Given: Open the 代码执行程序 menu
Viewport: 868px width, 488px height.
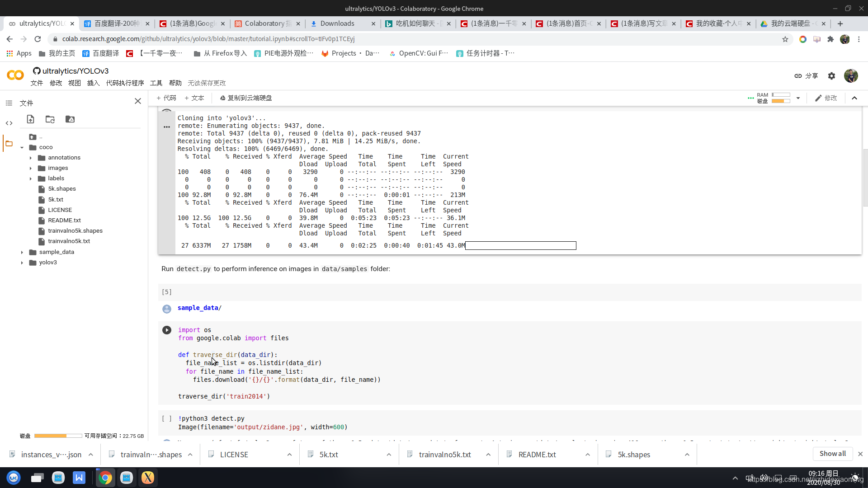Looking at the screenshot, I should (125, 83).
